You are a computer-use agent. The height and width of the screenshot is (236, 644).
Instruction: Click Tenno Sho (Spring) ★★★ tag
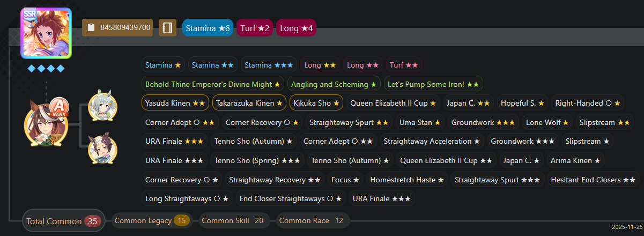coord(257,160)
